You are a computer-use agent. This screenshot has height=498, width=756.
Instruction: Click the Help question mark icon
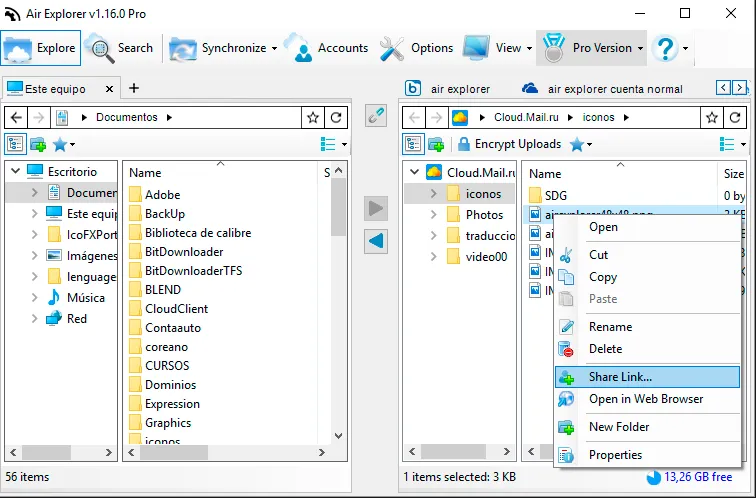point(665,48)
